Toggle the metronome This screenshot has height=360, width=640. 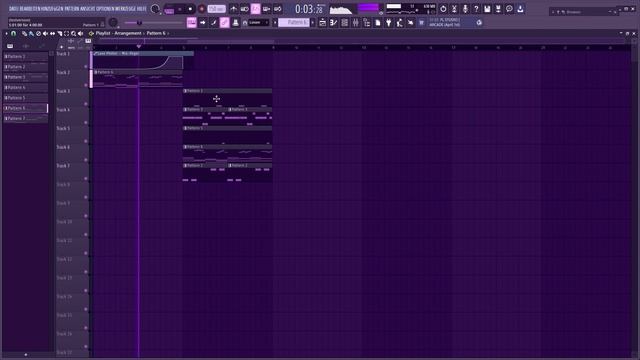pyautogui.click(x=233, y=9)
